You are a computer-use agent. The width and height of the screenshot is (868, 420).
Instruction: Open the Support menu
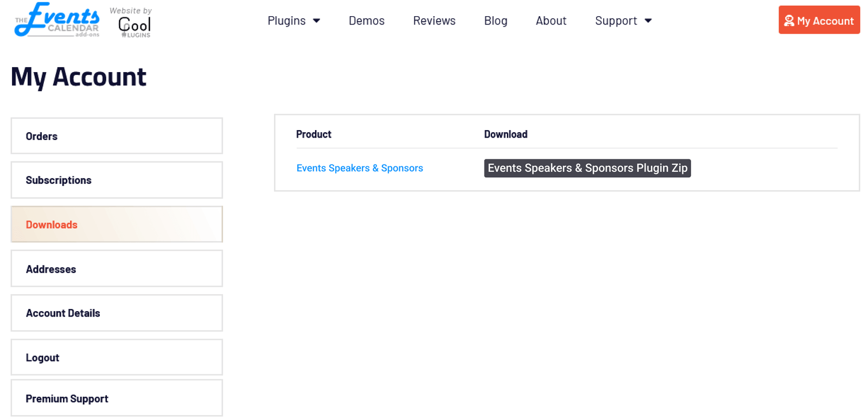point(616,21)
